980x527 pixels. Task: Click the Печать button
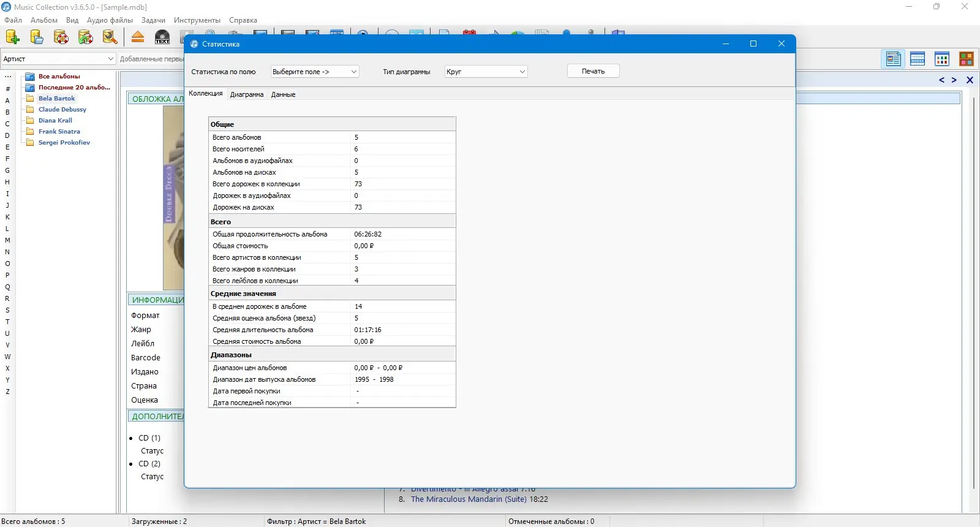pos(593,71)
